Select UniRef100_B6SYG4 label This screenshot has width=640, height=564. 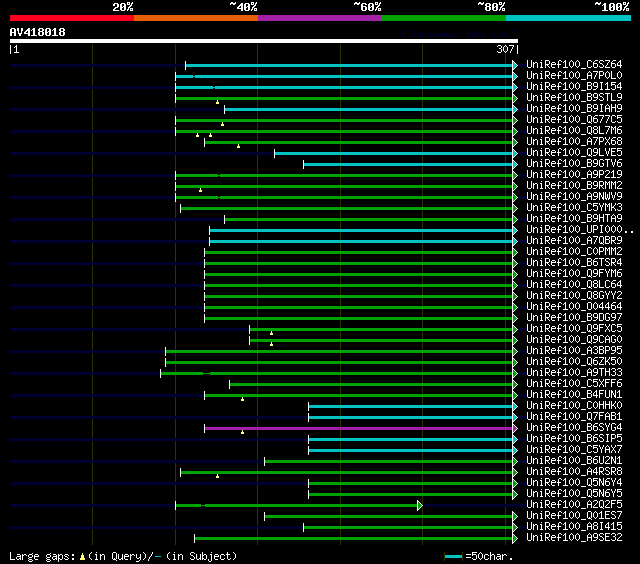click(574, 428)
